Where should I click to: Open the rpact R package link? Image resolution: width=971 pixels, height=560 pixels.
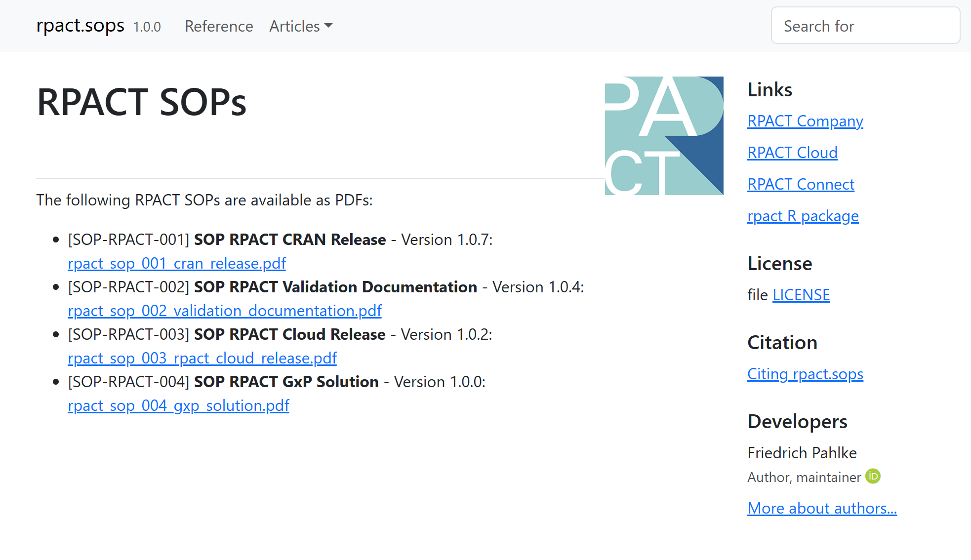[803, 216]
